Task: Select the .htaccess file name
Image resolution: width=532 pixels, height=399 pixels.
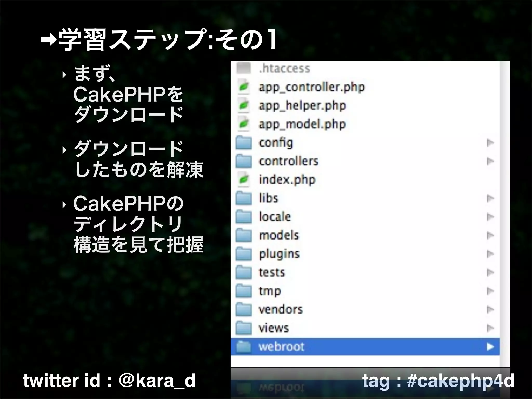Action: pyautogui.click(x=284, y=68)
